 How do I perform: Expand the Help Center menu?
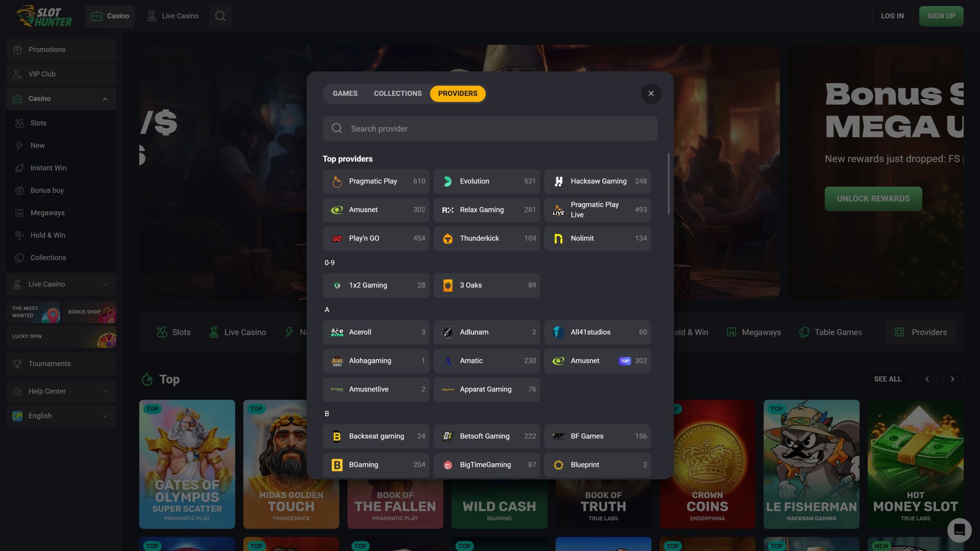(105, 391)
